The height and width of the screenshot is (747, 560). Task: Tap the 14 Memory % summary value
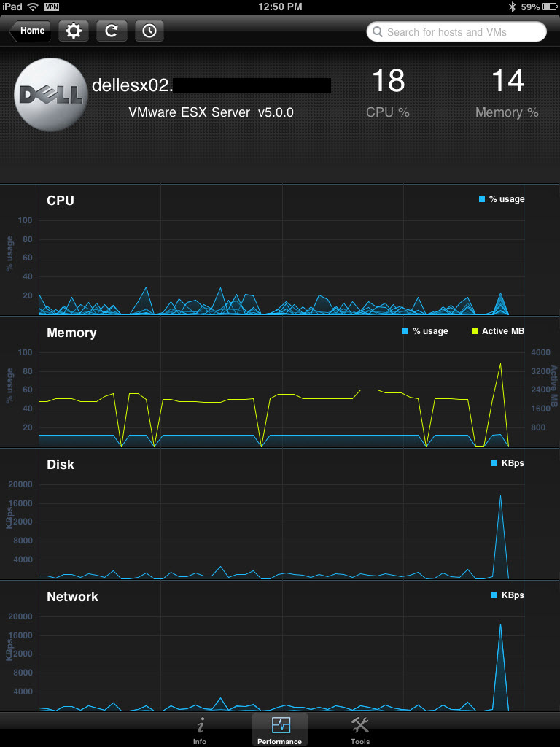coord(507,80)
